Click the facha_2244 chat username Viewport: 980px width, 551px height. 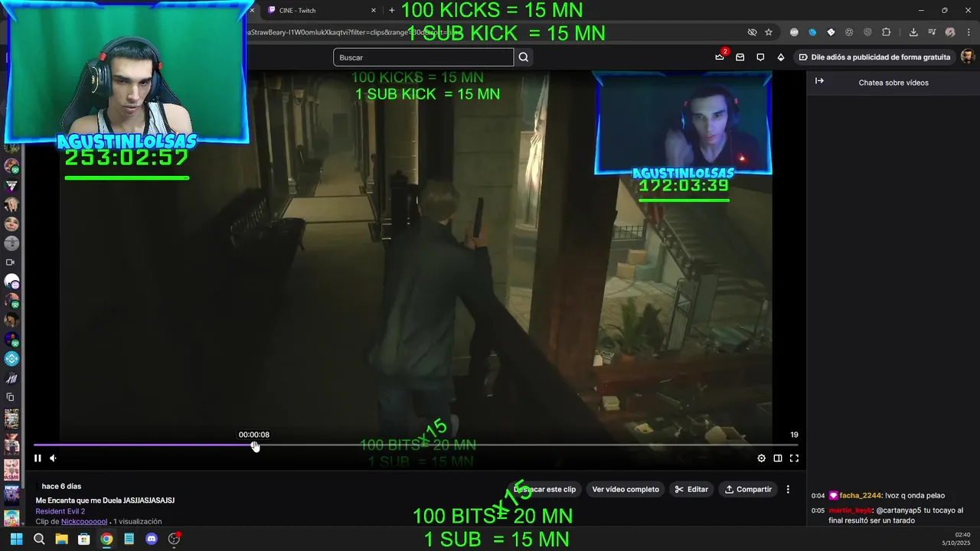[x=861, y=496]
